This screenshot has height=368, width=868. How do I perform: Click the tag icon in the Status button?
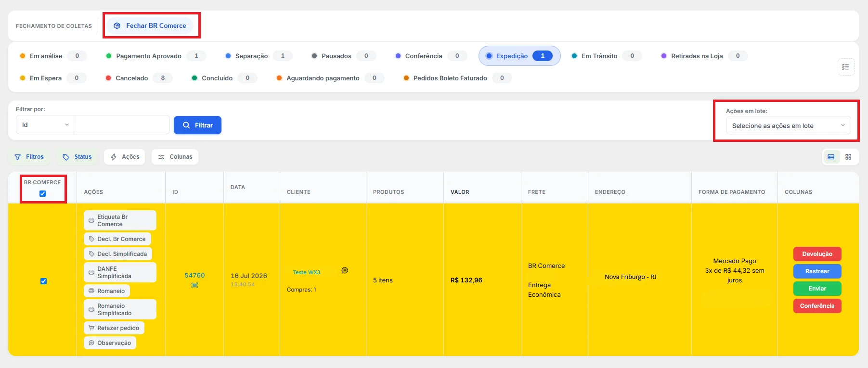click(66, 157)
